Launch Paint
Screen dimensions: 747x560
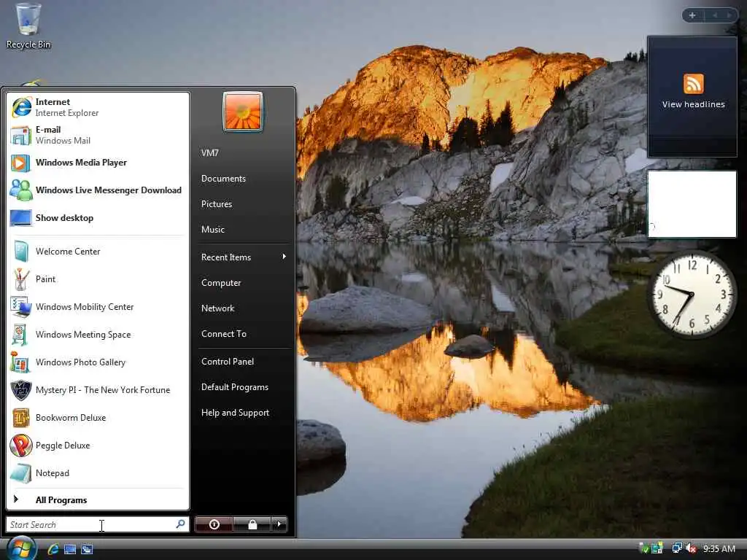point(97,279)
